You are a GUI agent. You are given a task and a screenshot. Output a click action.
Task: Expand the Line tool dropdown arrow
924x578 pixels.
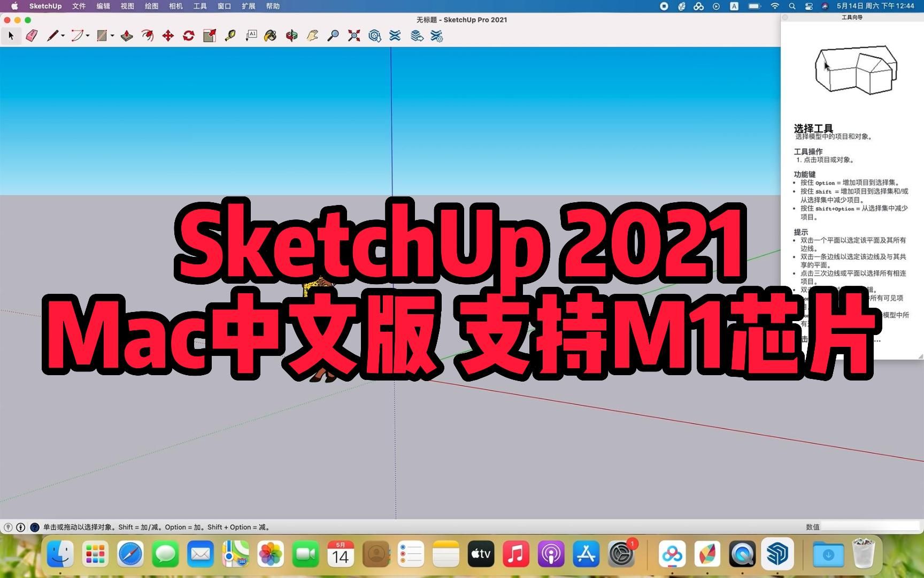coord(63,36)
